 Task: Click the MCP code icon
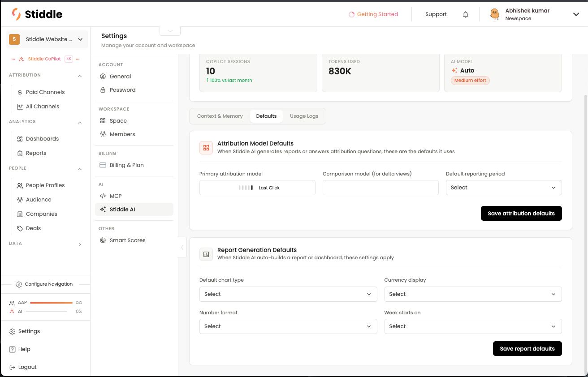(103, 196)
